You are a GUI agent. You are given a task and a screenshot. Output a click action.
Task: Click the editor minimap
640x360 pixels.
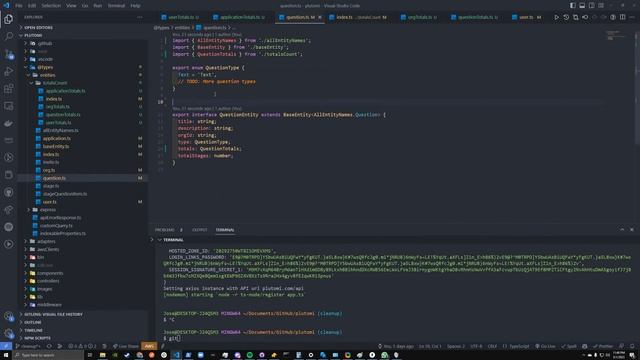616,36
